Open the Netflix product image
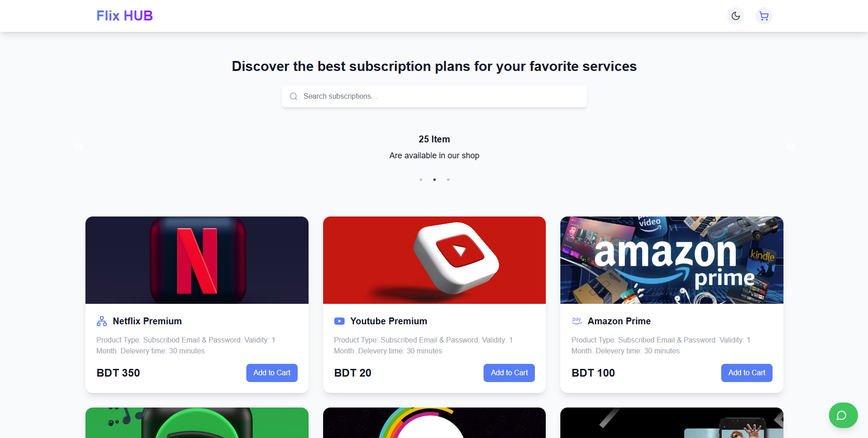The width and height of the screenshot is (868, 438). click(x=197, y=260)
